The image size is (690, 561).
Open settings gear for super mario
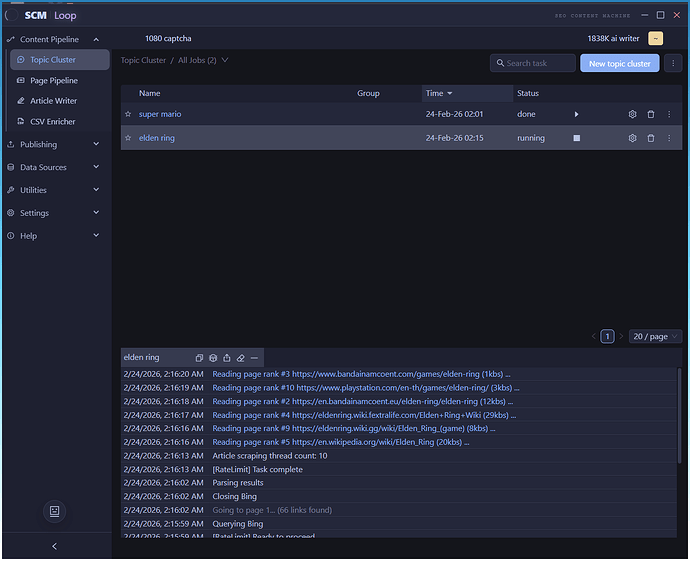point(632,114)
